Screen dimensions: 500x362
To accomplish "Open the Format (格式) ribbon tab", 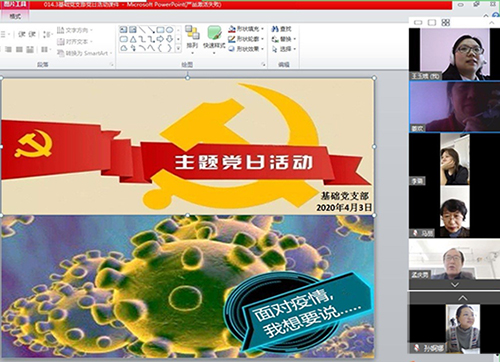I will 15,16.
